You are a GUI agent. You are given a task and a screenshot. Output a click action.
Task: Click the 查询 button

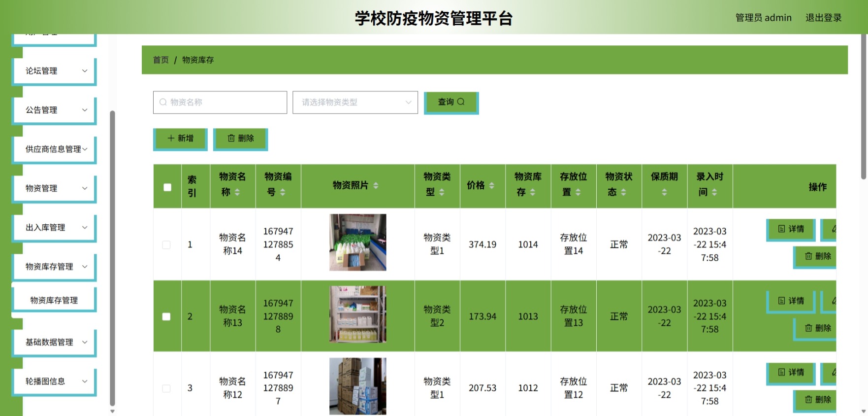[x=450, y=102]
